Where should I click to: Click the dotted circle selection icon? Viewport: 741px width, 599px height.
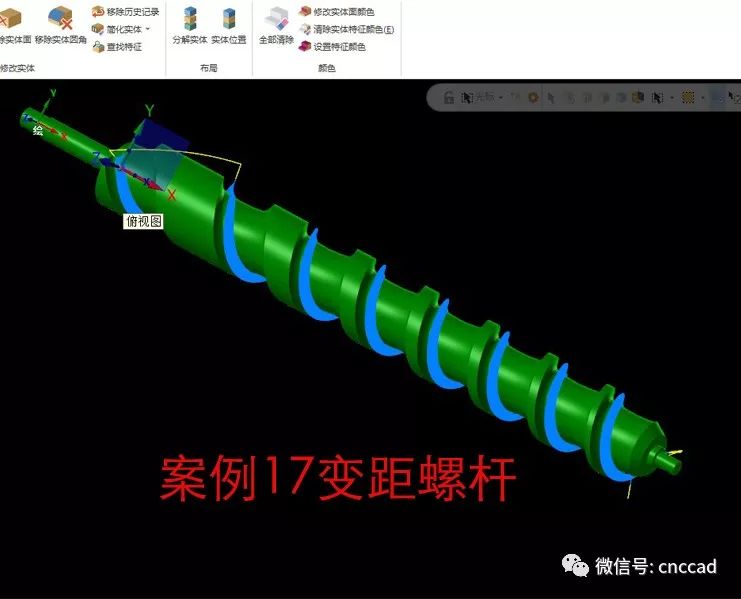click(x=689, y=98)
